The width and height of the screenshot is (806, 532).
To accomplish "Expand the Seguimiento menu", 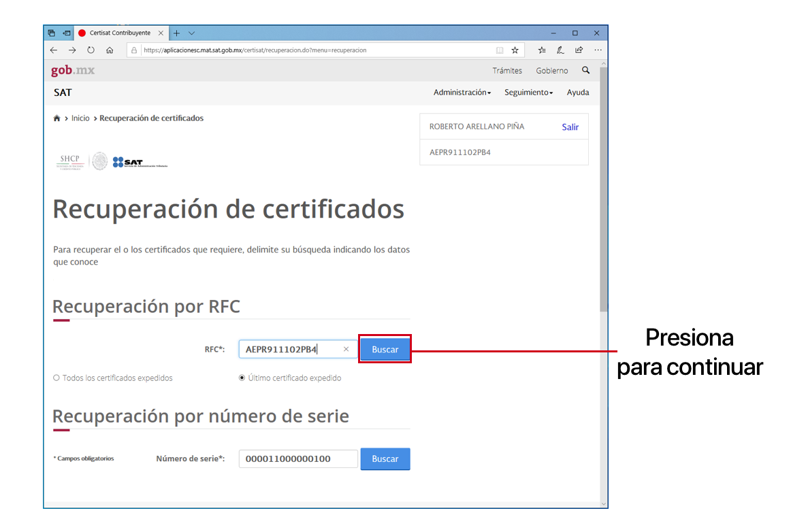I will (x=528, y=93).
